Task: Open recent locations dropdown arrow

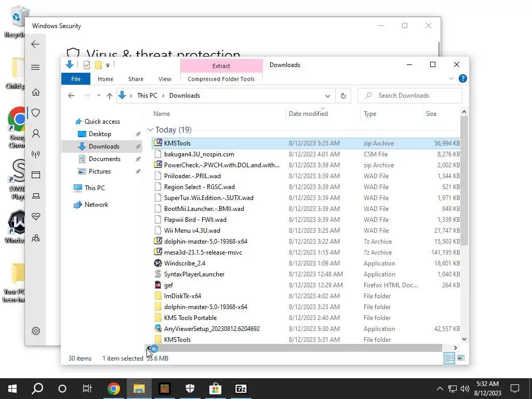Action: point(99,96)
